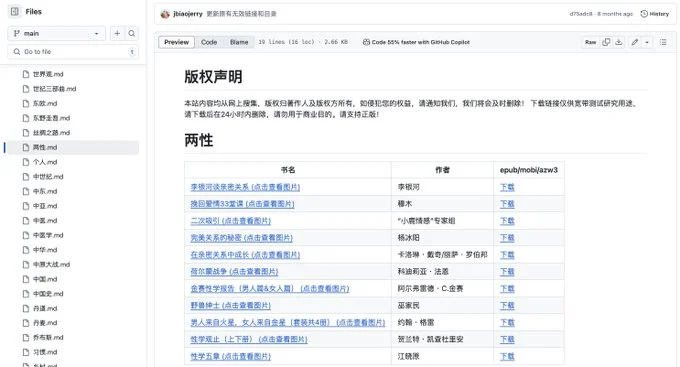Switch to Preview tab
This screenshot has width=680, height=367.
(x=177, y=42)
